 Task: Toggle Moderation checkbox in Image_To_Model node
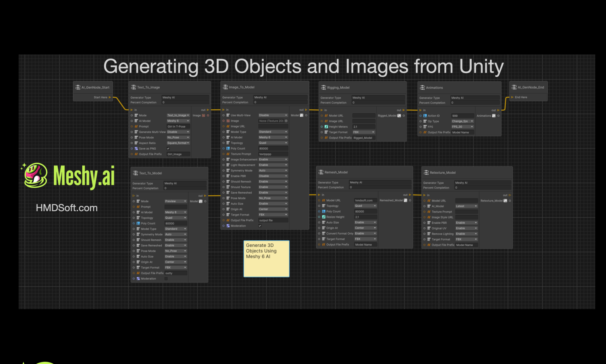(260, 226)
